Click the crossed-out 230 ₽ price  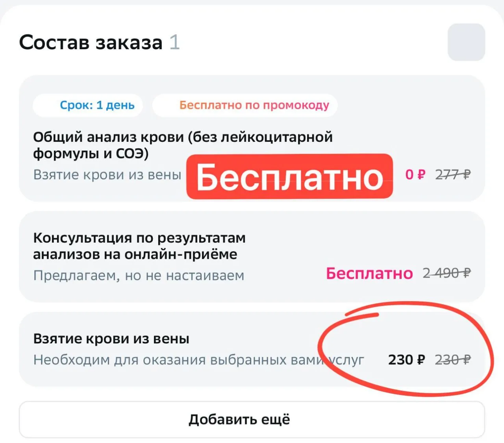[x=453, y=360]
